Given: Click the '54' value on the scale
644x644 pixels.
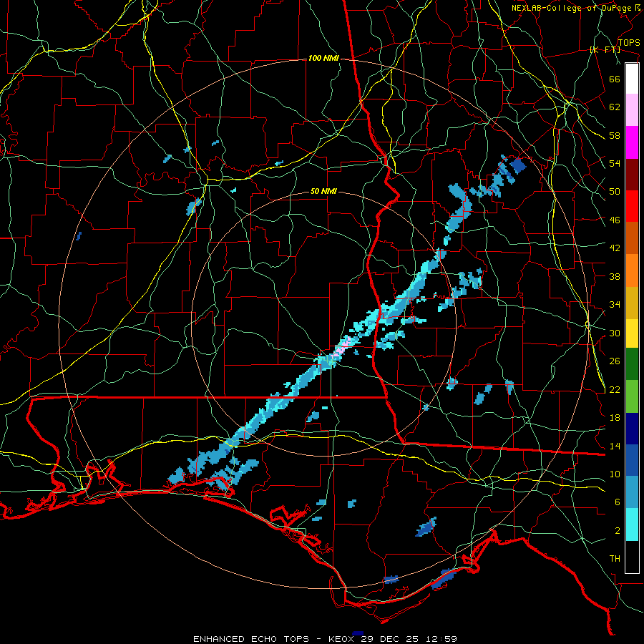Looking at the screenshot, I should [615, 163].
